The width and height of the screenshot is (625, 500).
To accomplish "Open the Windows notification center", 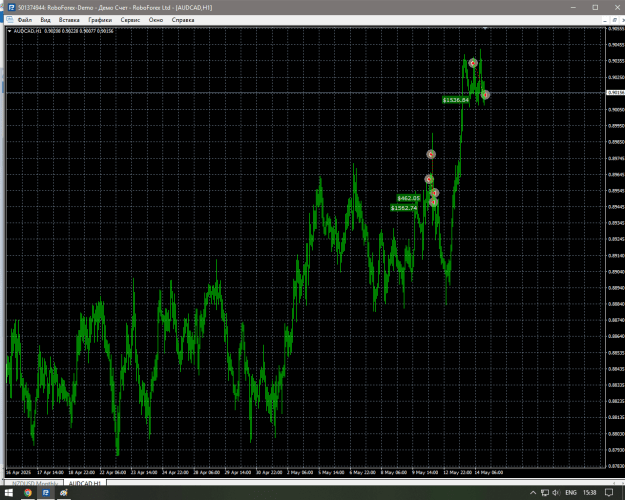I will 609,493.
